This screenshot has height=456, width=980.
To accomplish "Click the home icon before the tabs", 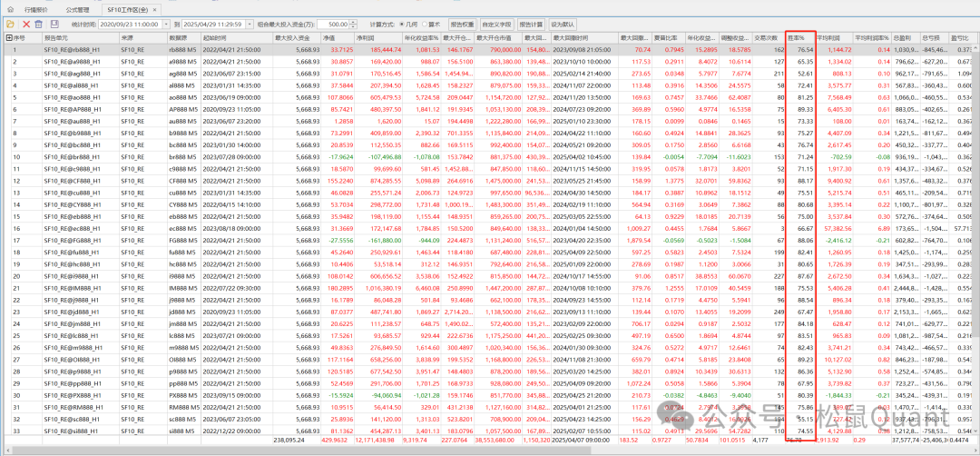I will [x=10, y=7].
